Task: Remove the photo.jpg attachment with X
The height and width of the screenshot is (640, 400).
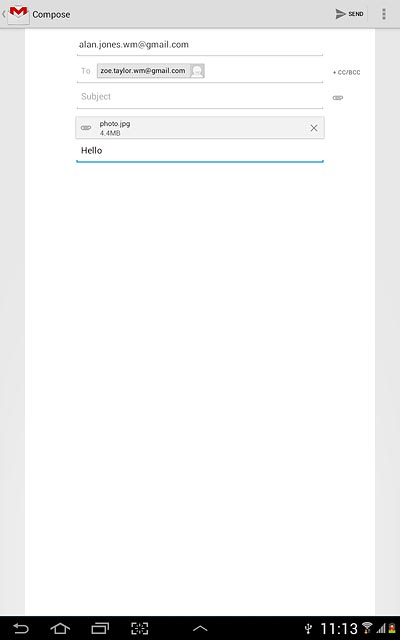Action: (313, 128)
